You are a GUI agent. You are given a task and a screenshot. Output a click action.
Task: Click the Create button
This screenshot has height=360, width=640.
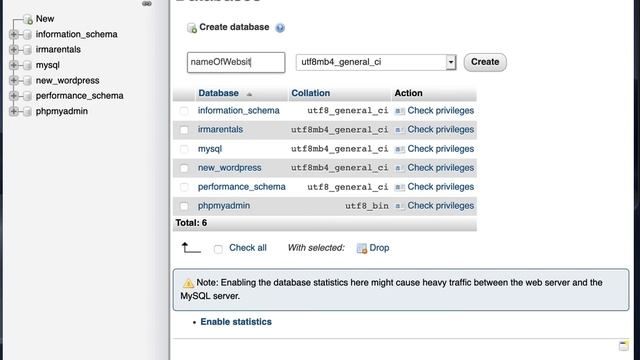click(x=485, y=62)
